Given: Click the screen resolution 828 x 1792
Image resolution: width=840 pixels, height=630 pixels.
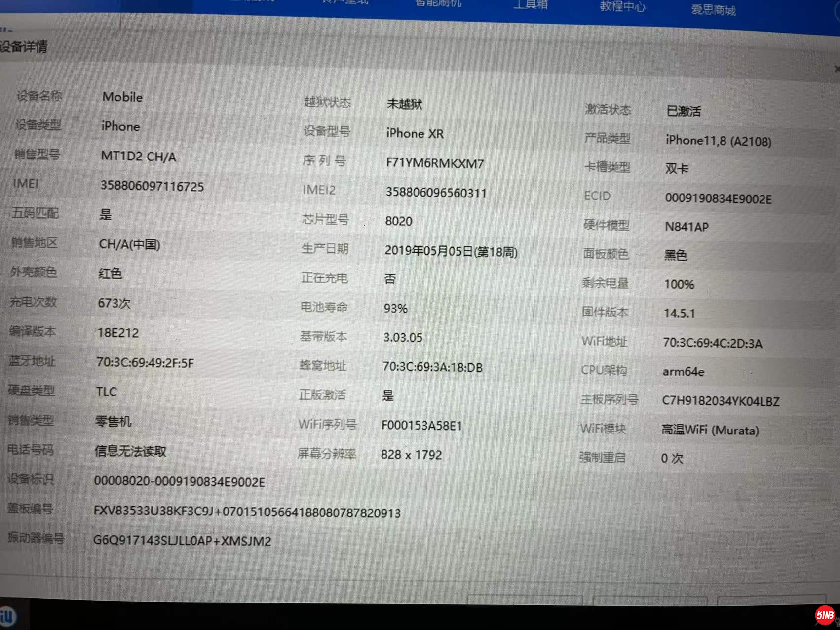Looking at the screenshot, I should pos(411,455).
